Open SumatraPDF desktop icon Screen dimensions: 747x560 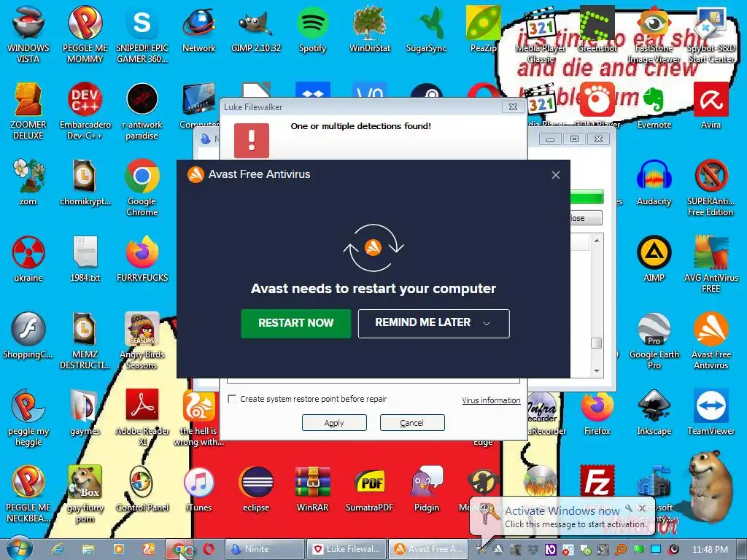tap(370, 489)
